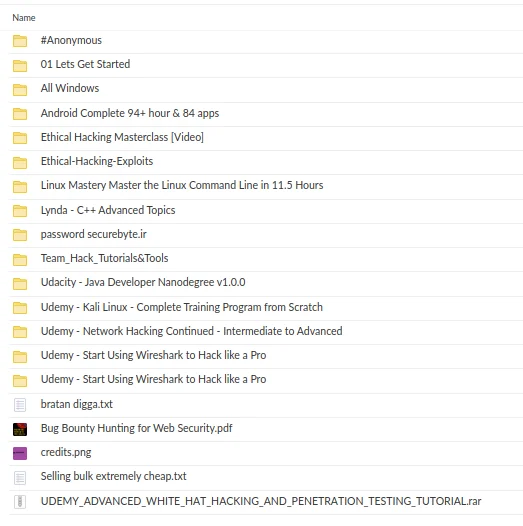Image resolution: width=523 pixels, height=526 pixels.
Task: Select the 'password securebyte.ir' name
Action: 94,234
